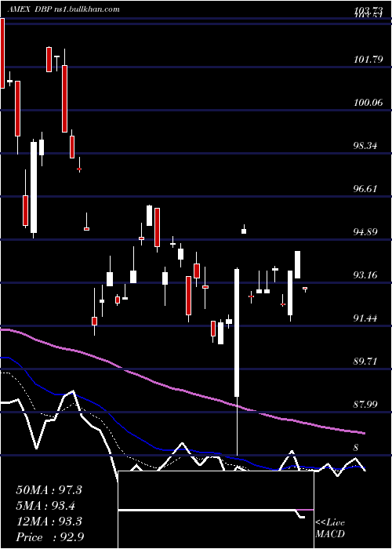Click the 12MA : 93.3 readout
The width and height of the screenshot is (392, 549).
[49, 522]
